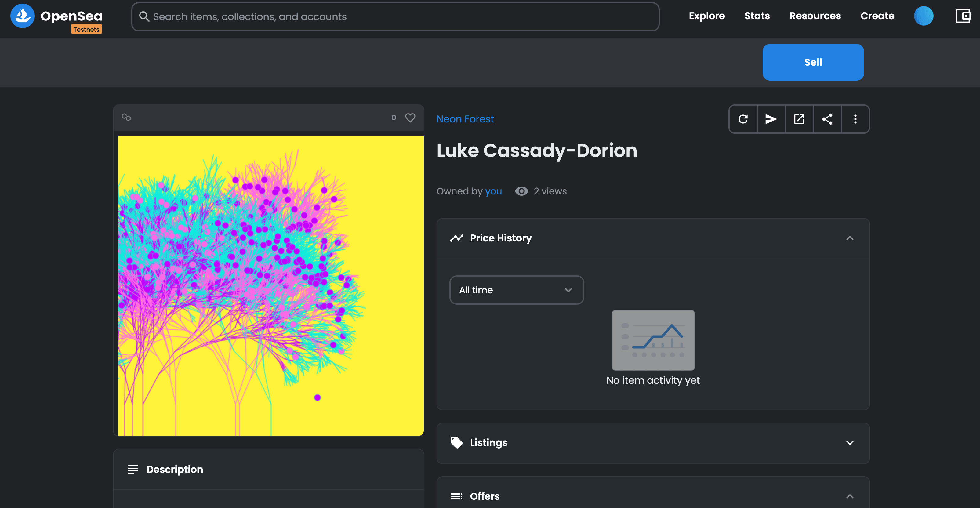Click the OpenSea ship logo

tap(23, 16)
